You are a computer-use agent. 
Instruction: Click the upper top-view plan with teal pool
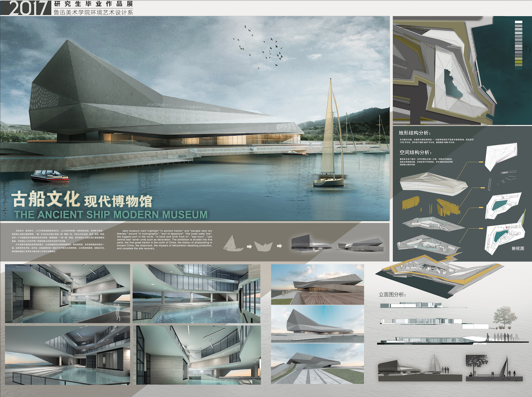503,205
